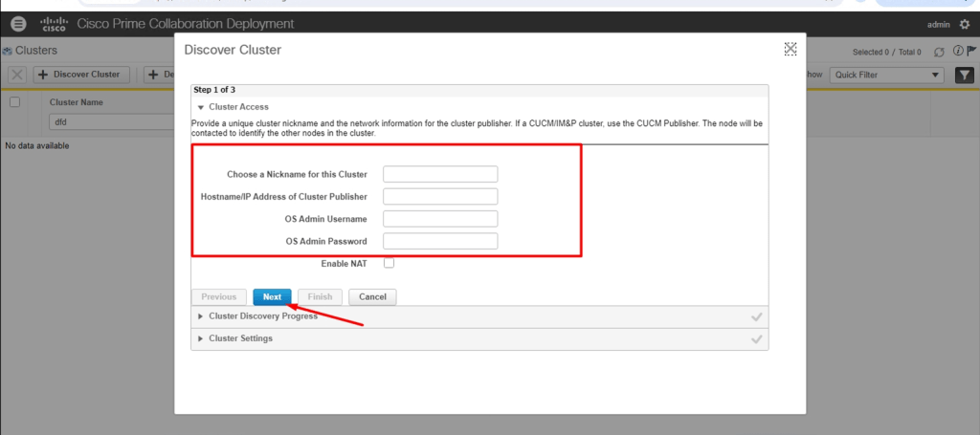Viewport: 980px width, 435px height.
Task: Click the funnel filter icon
Action: pos(964,75)
